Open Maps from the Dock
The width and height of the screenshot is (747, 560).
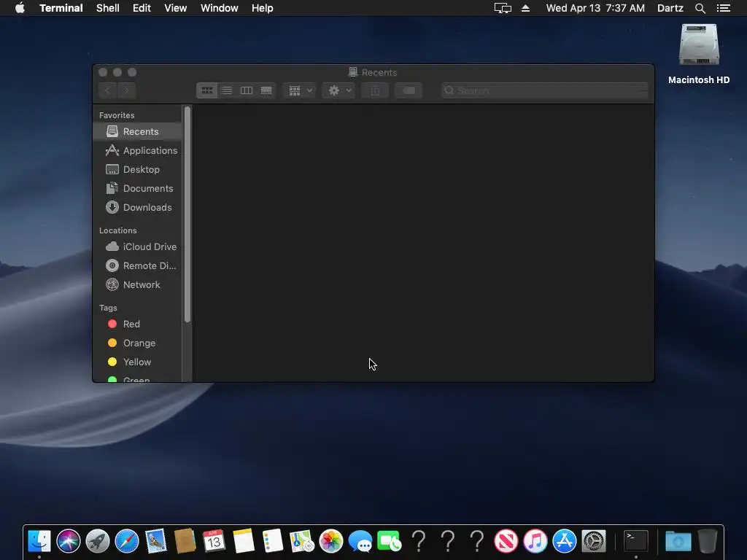pos(301,541)
